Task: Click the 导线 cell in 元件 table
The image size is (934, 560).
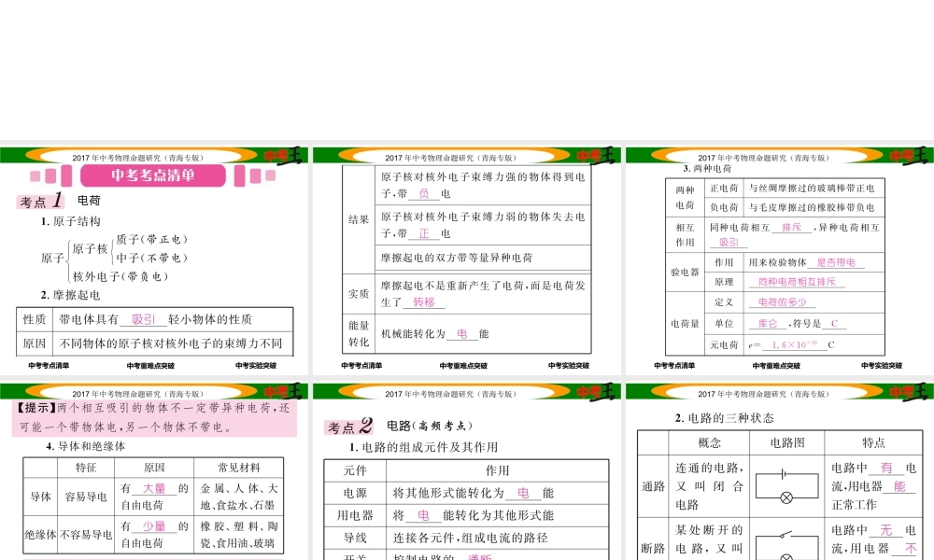Action: [x=355, y=538]
